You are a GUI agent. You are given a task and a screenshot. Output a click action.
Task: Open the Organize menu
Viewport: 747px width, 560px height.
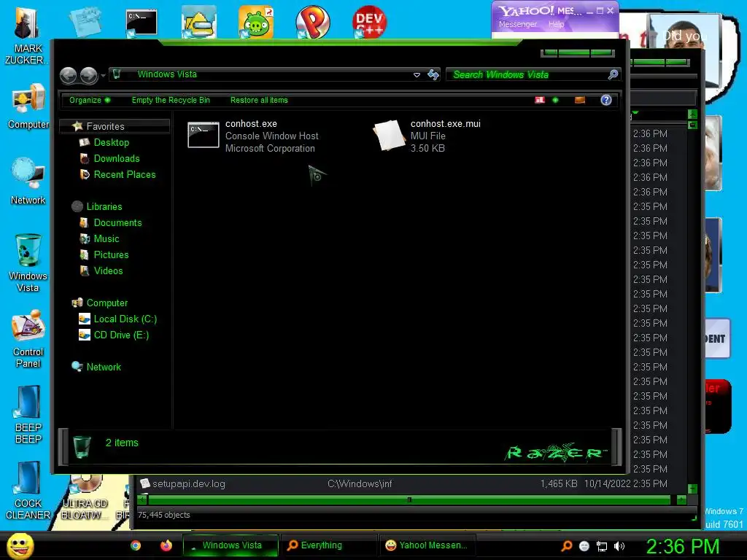[90, 100]
